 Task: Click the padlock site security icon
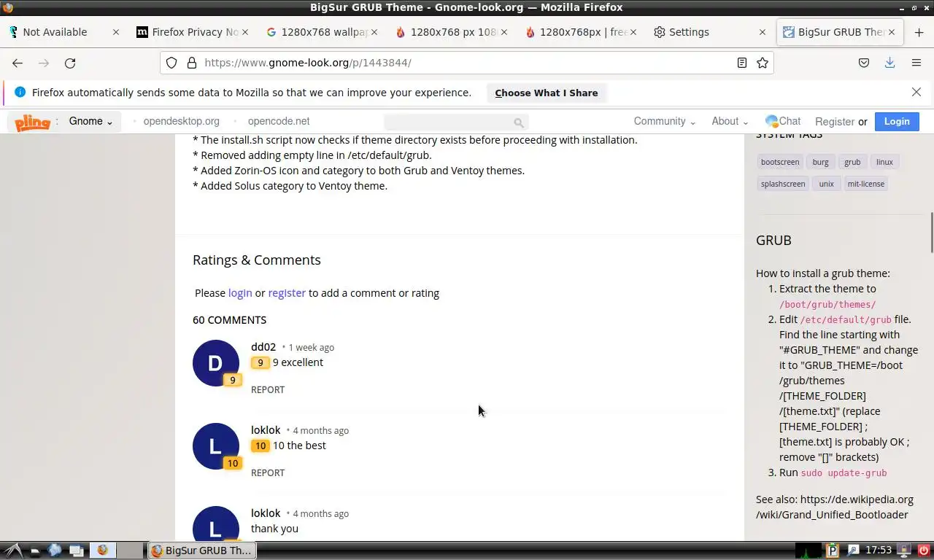tap(192, 63)
